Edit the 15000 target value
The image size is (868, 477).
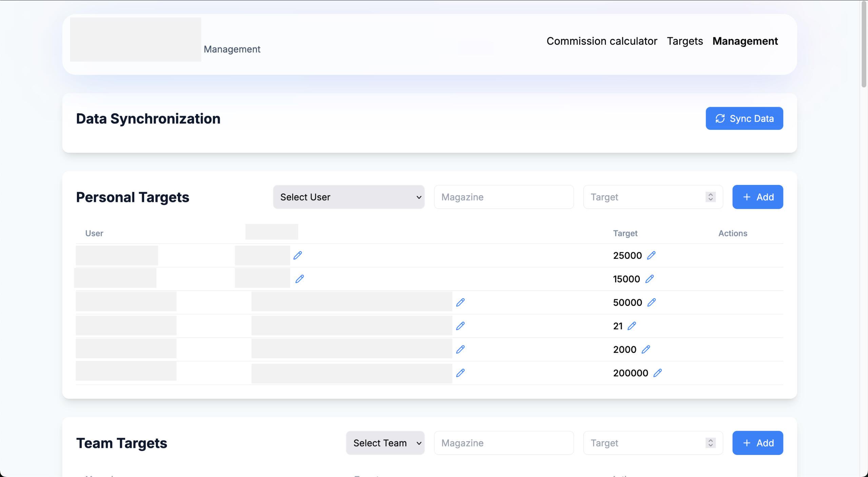click(649, 279)
